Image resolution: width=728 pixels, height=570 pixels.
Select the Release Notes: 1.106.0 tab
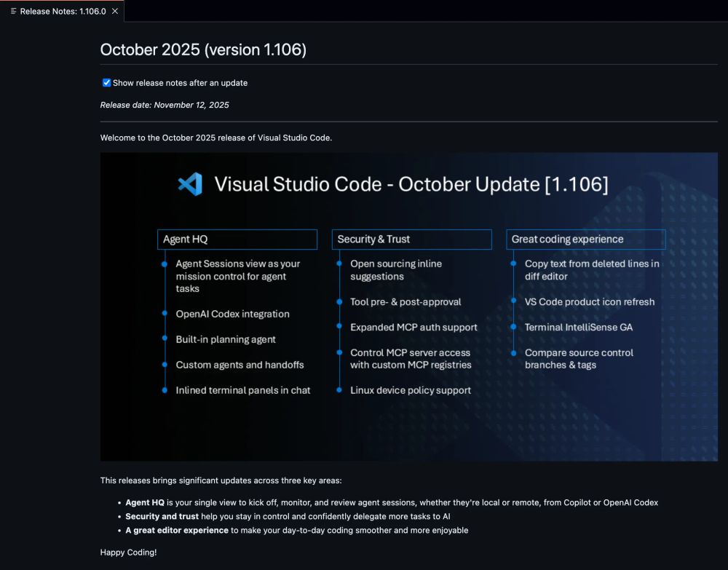click(62, 11)
